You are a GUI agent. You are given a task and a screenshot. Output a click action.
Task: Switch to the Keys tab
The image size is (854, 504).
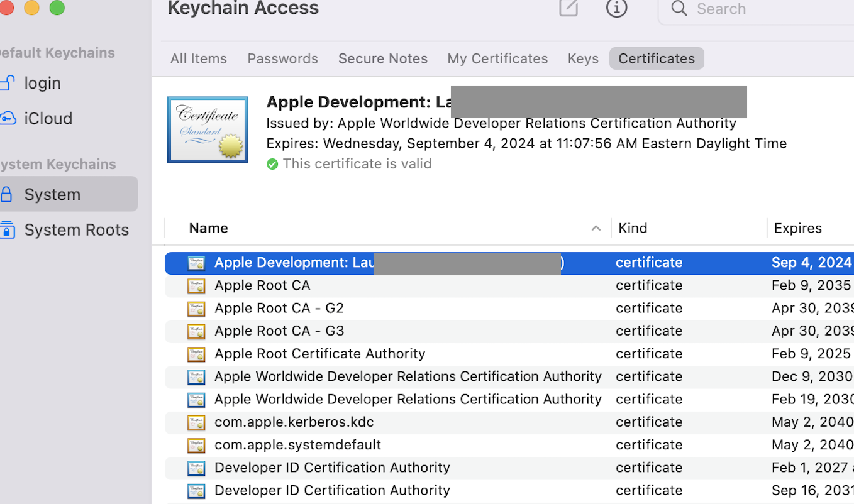tap(583, 58)
